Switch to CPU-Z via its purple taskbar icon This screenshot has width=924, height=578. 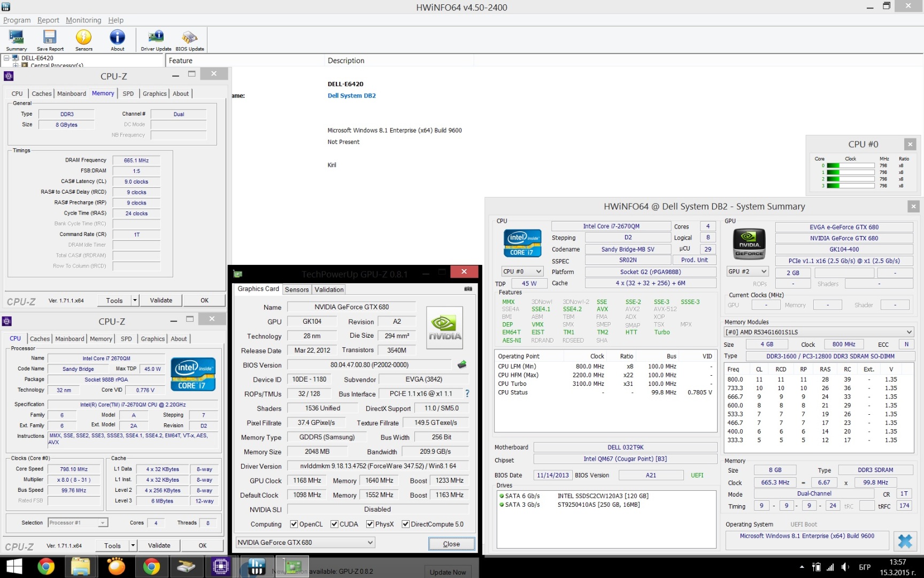tap(220, 566)
